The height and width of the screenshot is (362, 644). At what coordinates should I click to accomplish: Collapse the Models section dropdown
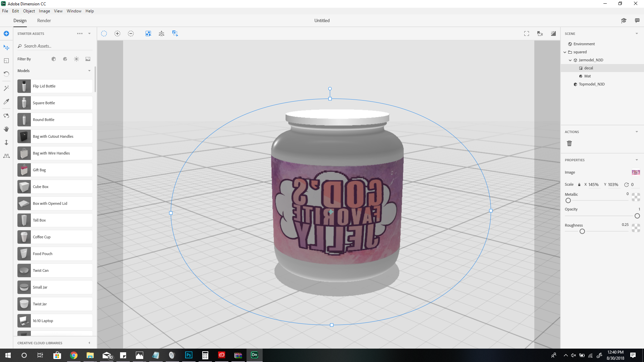tap(89, 71)
